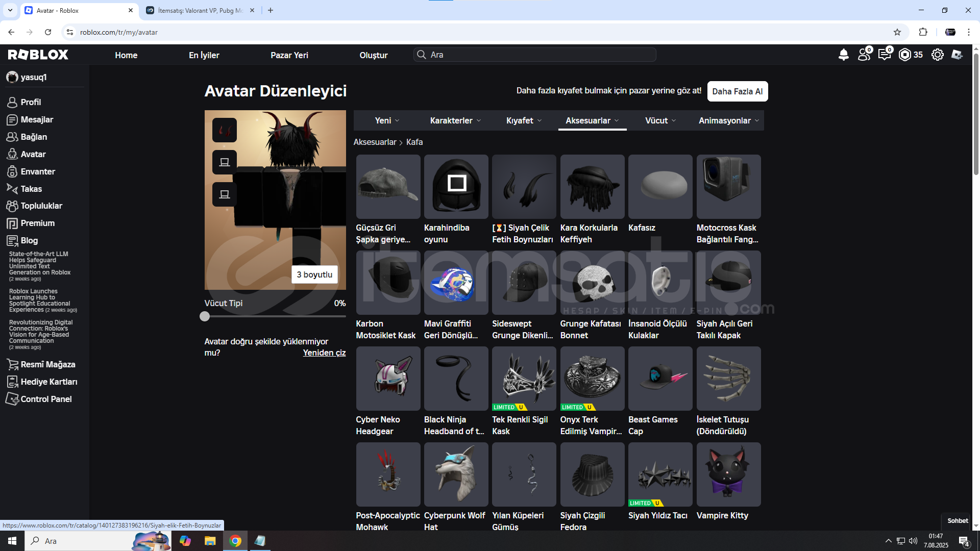Open the Sohbet chat button
This screenshot has width=980, height=551.
click(958, 521)
